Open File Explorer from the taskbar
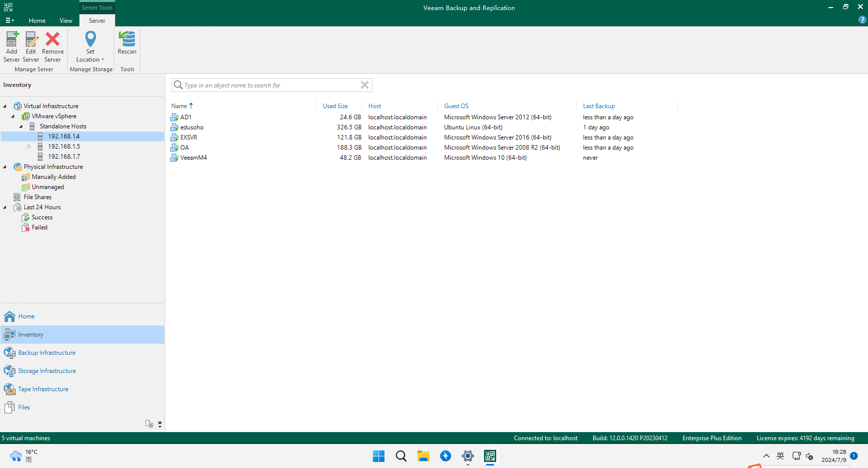The height and width of the screenshot is (468, 868). [x=423, y=456]
